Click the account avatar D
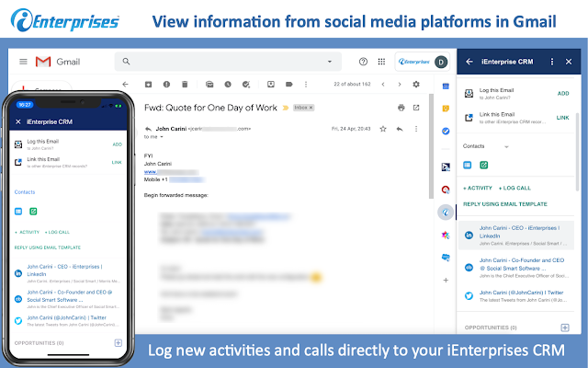Screen dimensions: 588x368 [441, 62]
